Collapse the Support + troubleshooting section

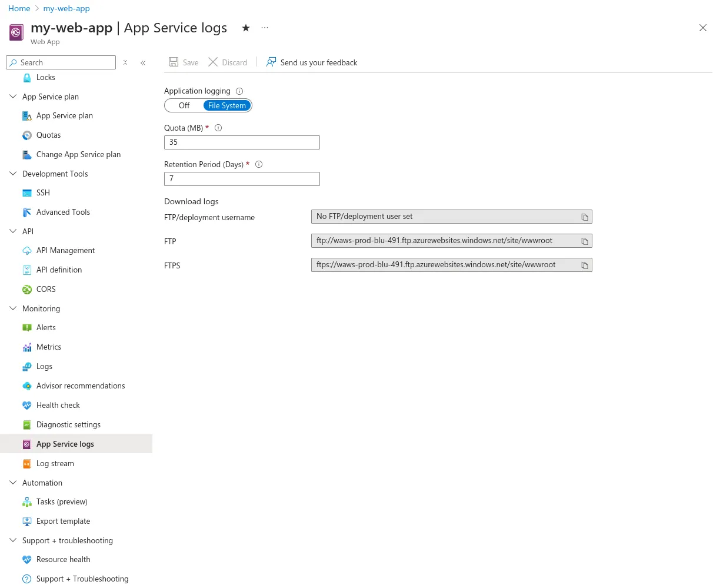[13, 540]
